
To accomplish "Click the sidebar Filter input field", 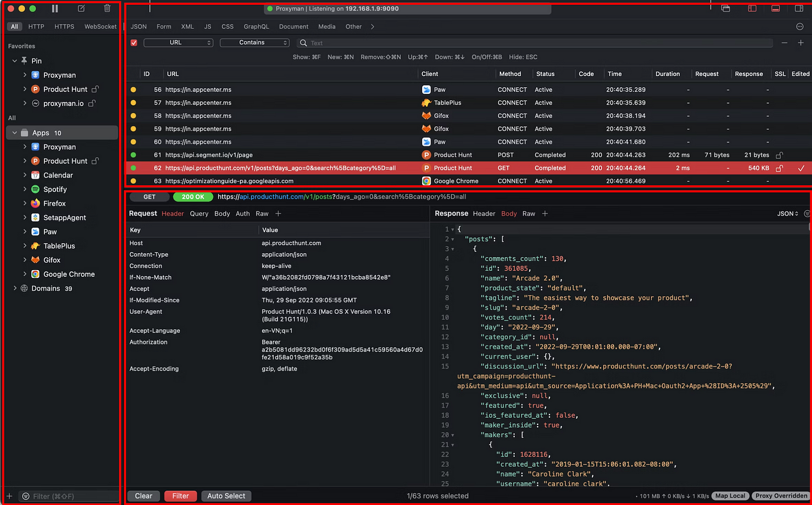I will (x=69, y=496).
